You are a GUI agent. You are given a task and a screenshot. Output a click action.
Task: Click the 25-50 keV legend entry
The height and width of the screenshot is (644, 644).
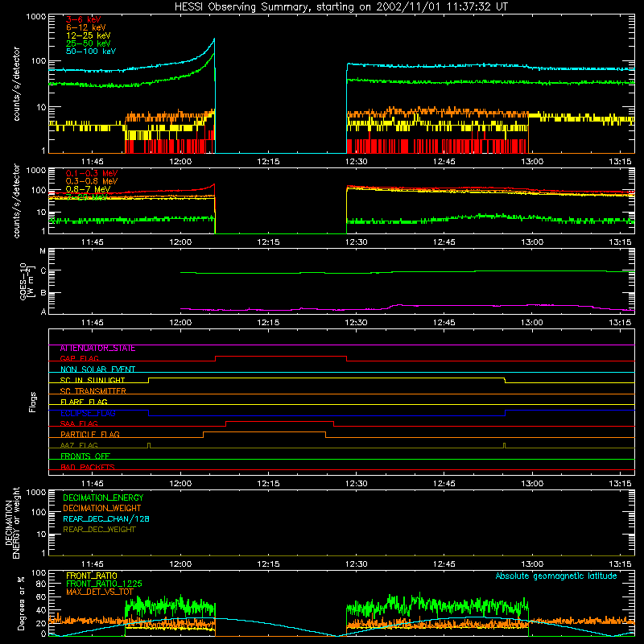[x=89, y=43]
